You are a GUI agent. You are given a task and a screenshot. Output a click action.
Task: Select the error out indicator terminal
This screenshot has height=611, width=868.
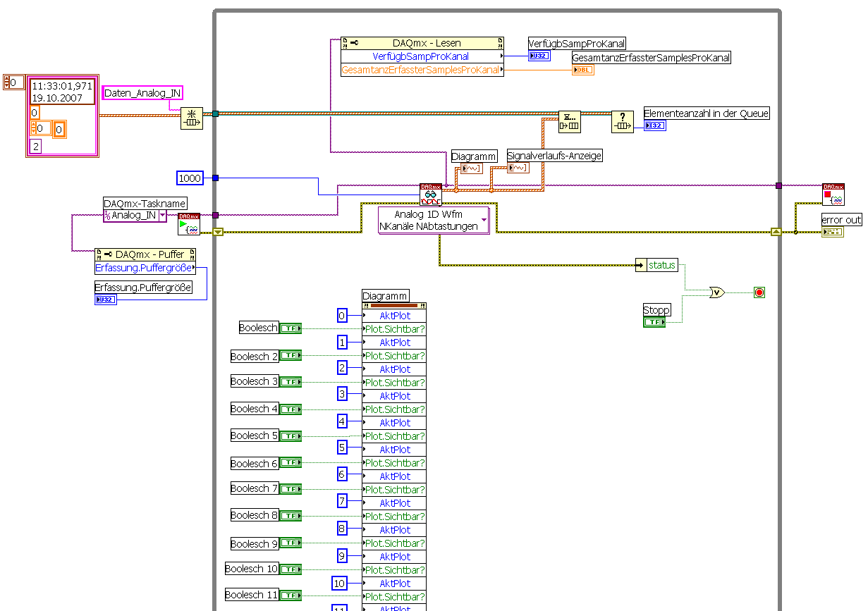click(x=832, y=231)
